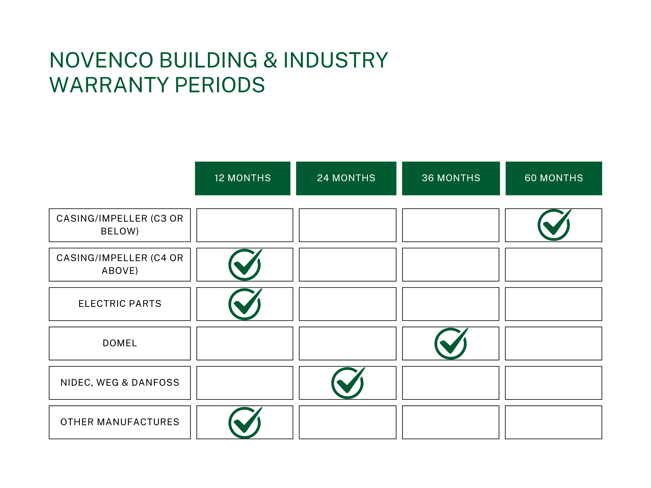Click the checkmark in the Other Manufactures row
Screen dimensions: 651x488
tap(245, 422)
